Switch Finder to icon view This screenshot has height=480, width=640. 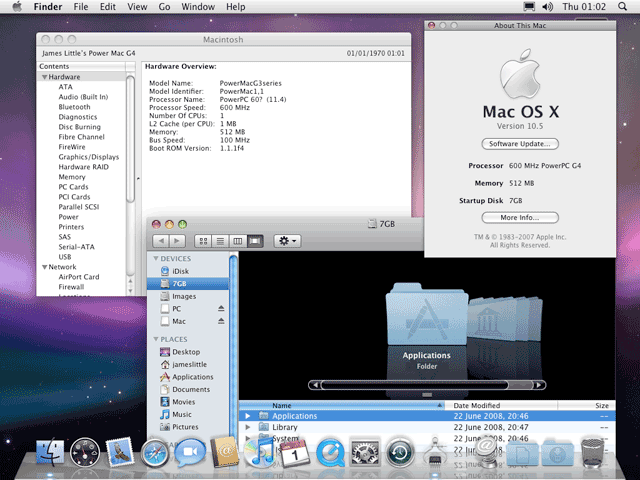[204, 241]
